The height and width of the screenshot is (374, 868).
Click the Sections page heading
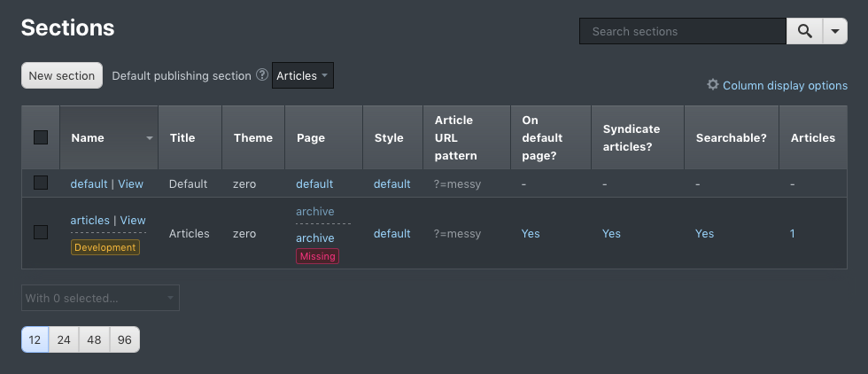67,27
